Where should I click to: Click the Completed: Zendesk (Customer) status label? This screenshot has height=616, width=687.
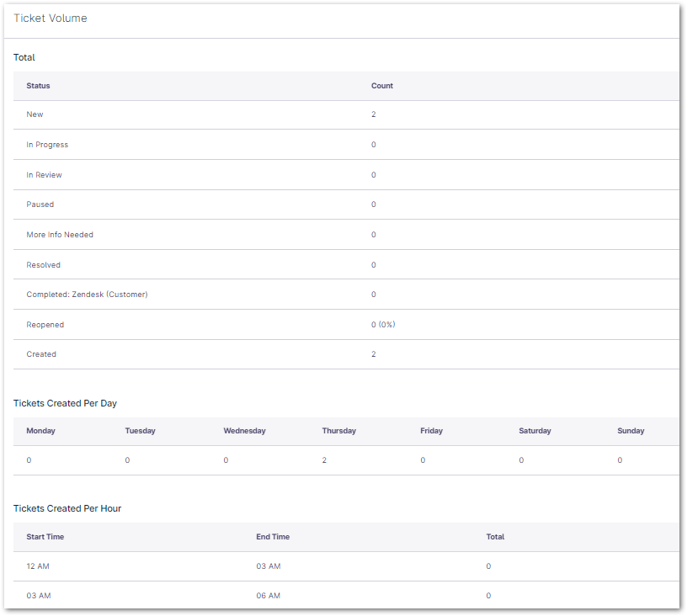(87, 295)
